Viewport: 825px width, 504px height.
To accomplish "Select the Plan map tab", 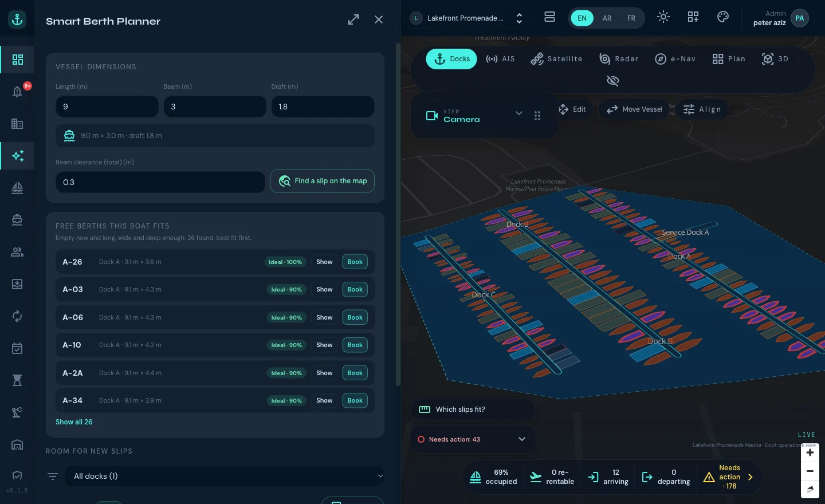I will [729, 59].
